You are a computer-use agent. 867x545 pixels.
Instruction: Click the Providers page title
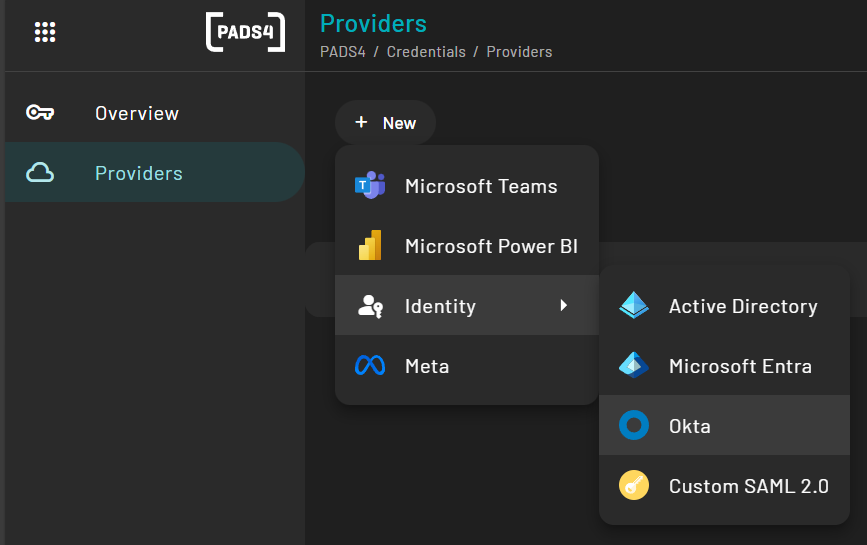click(373, 24)
